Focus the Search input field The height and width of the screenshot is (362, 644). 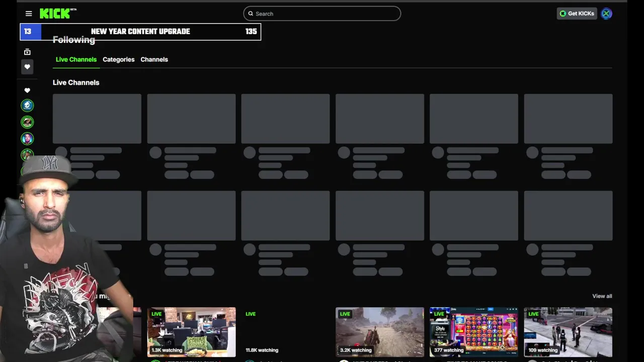[x=322, y=14]
